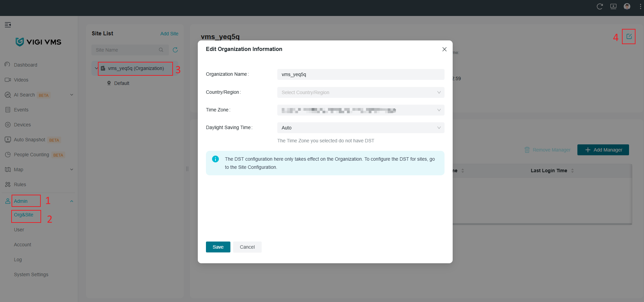Image resolution: width=644 pixels, height=302 pixels.
Task: Click Add Site link
Action: (169, 34)
